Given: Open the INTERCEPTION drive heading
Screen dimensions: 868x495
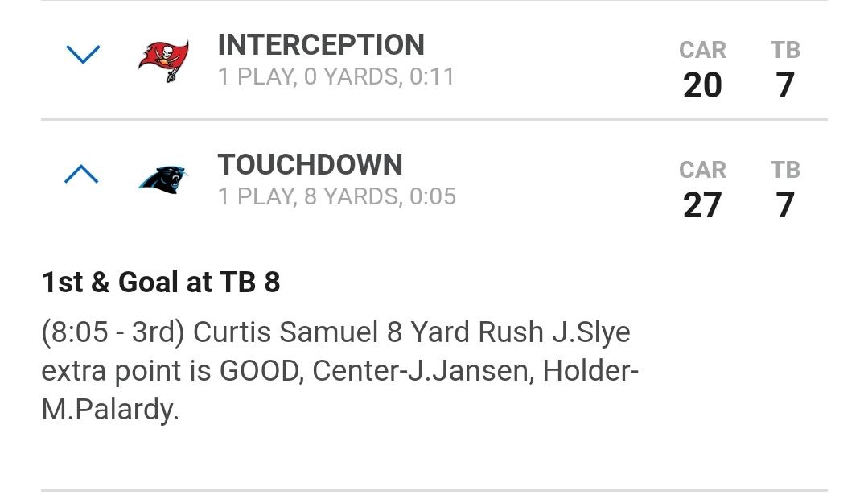Looking at the screenshot, I should click(321, 45).
